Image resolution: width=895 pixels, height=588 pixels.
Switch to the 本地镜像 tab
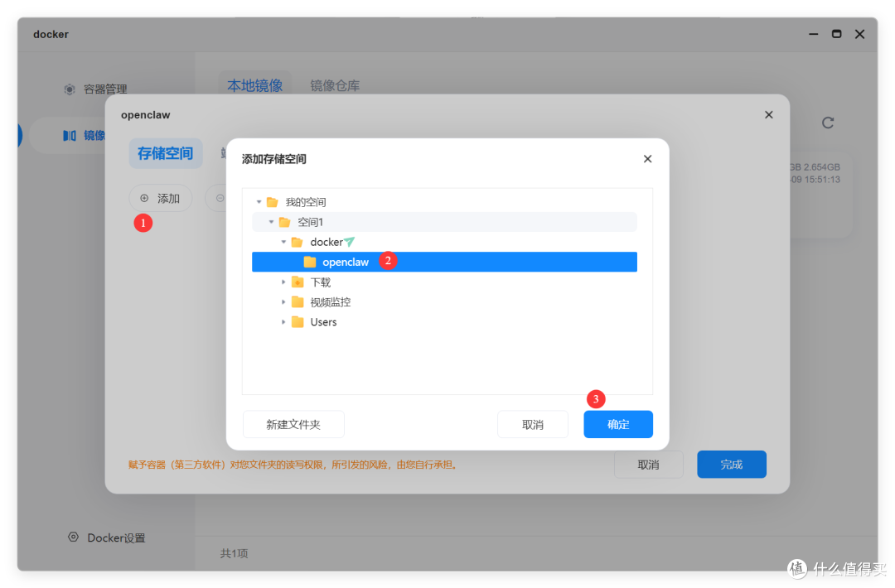[255, 85]
